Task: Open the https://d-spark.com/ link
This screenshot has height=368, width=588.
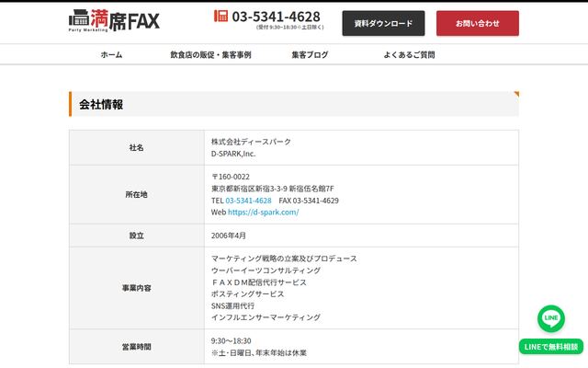Action: (x=264, y=213)
